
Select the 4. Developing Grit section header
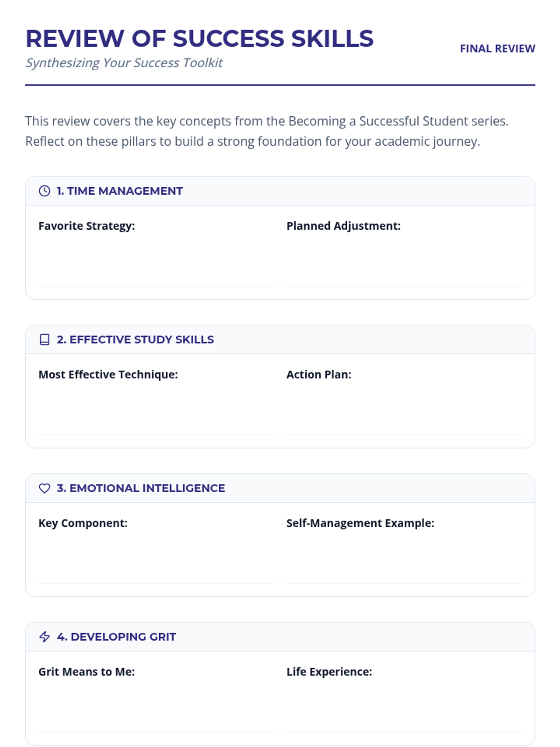(117, 637)
